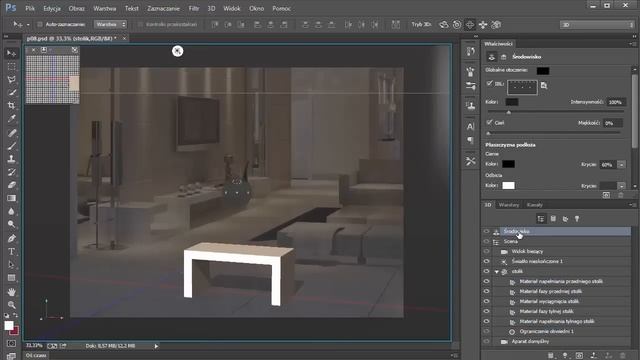This screenshot has width=640, height=360.
Task: Select the Crop tool
Action: pyautogui.click(x=11, y=106)
